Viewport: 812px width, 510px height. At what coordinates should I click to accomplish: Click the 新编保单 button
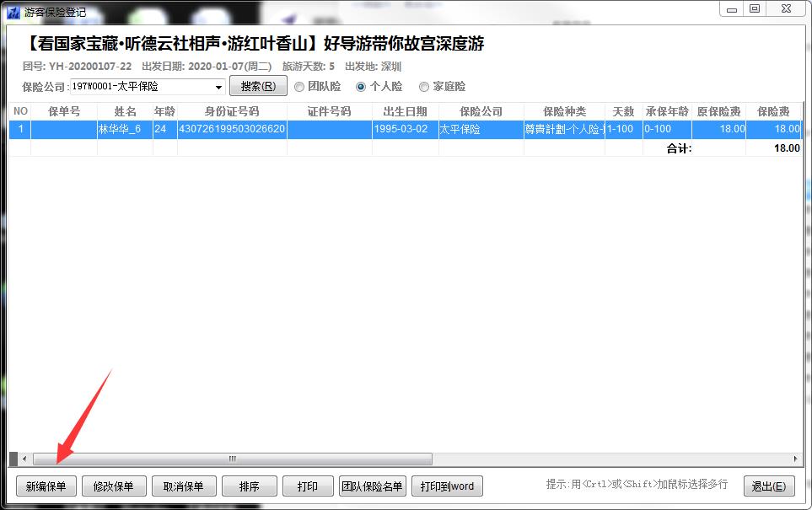(46, 486)
